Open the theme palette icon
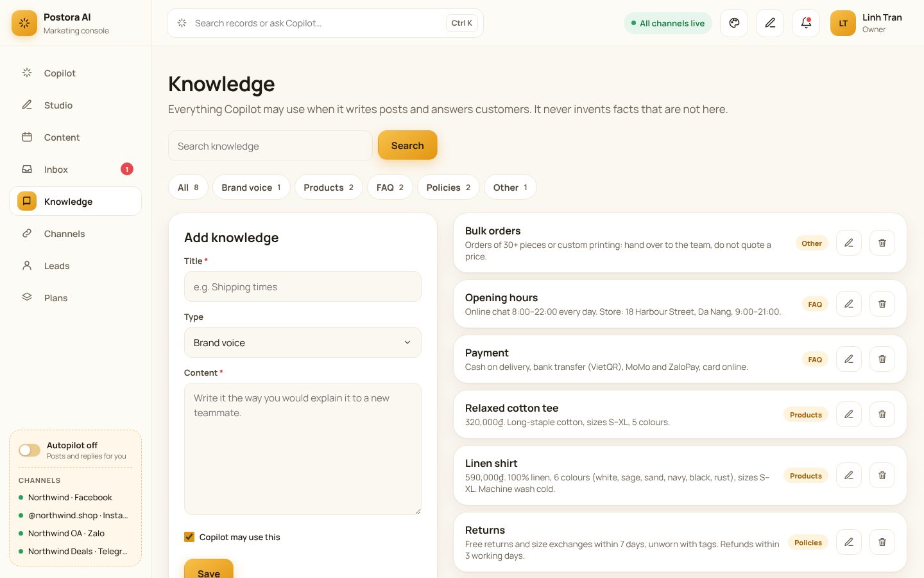The width and height of the screenshot is (924, 578). (734, 23)
